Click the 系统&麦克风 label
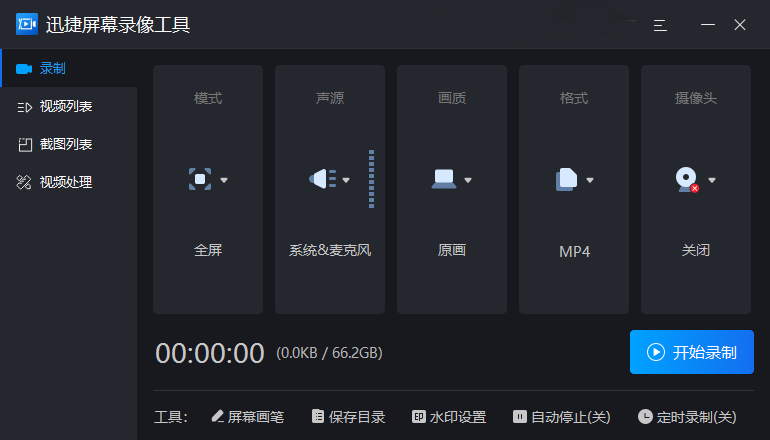This screenshot has width=770, height=440. click(330, 250)
